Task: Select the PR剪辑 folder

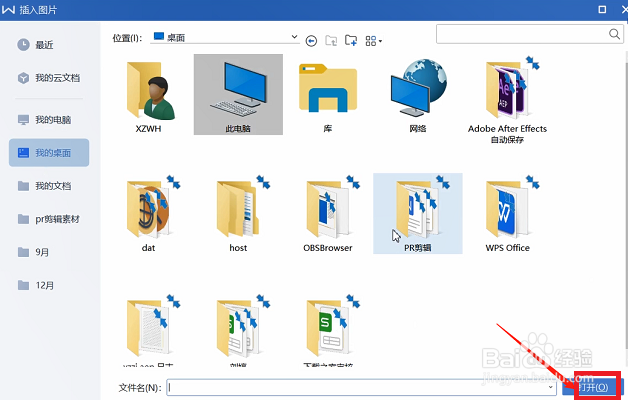Action: (418, 213)
